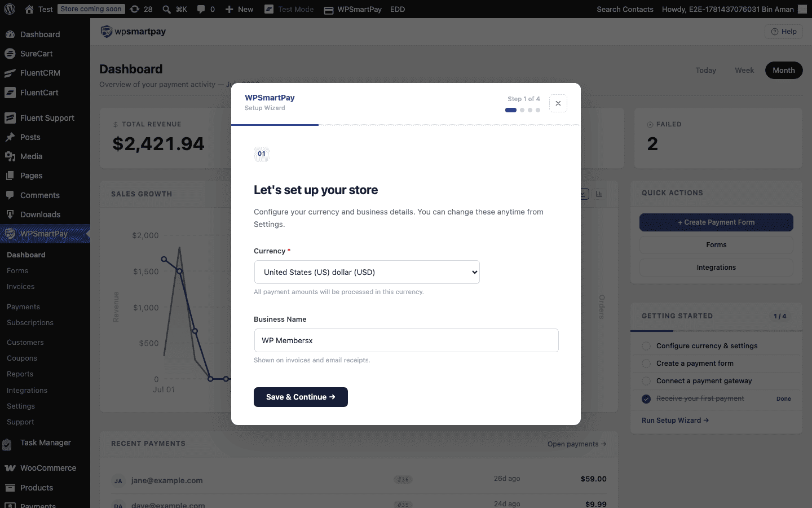Click jane@example.com payment row

click(x=359, y=480)
